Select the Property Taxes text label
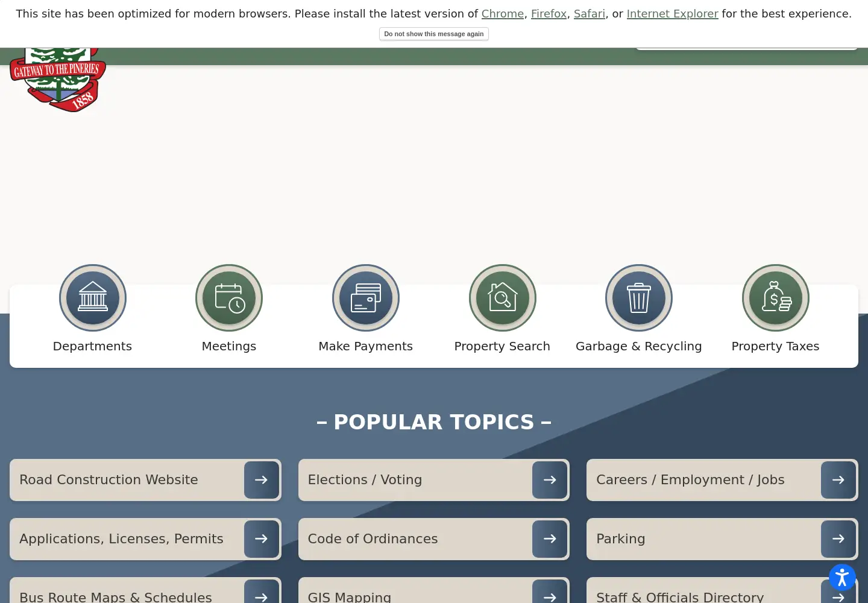Screen dimensions: 868x603 [x=776, y=346]
